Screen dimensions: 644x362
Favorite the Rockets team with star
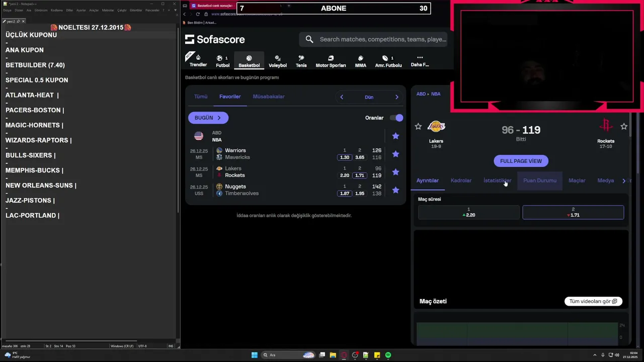point(624,127)
